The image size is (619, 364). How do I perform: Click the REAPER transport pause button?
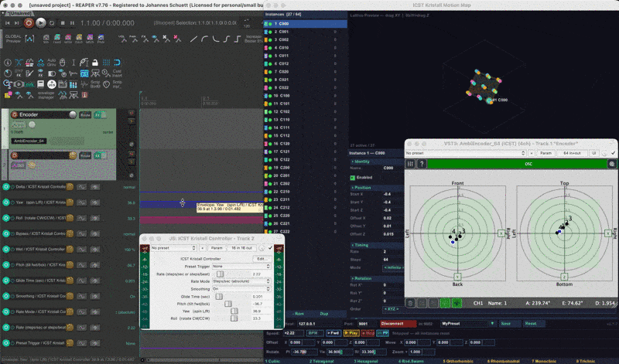(x=72, y=23)
